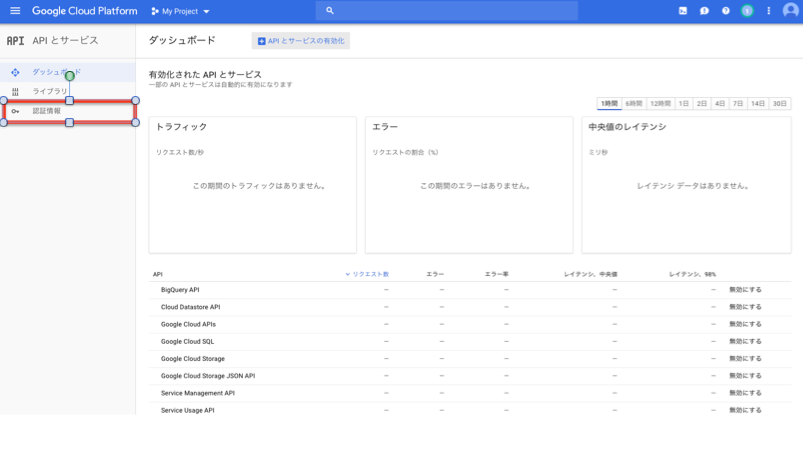Click the 中央値のレイテンシ chart card

pos(686,185)
